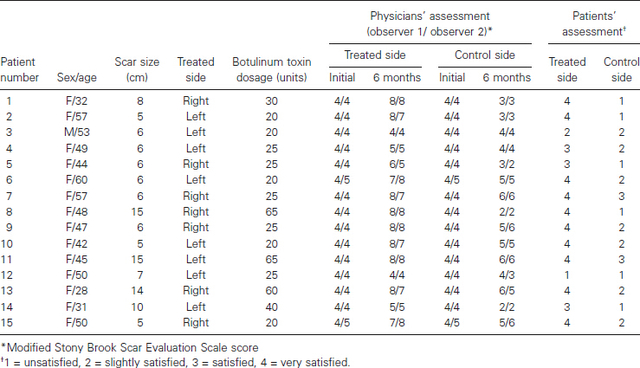This screenshot has width=640, height=368.
Task: Click dosage value 40 in patient 14 row
Action: click(x=271, y=307)
